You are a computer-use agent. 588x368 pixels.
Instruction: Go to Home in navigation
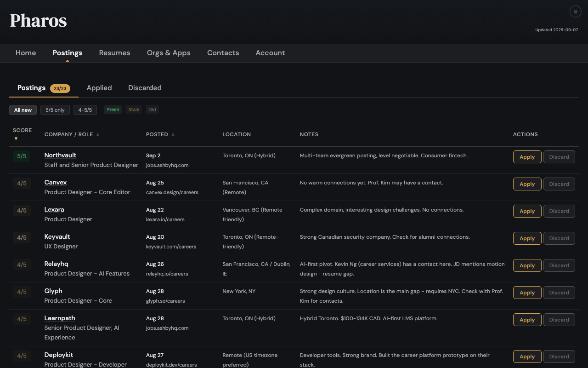[26, 53]
